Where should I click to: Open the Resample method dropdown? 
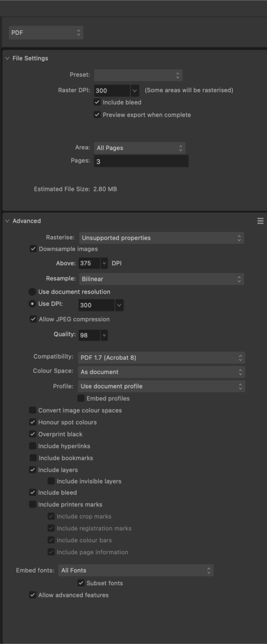(x=161, y=279)
